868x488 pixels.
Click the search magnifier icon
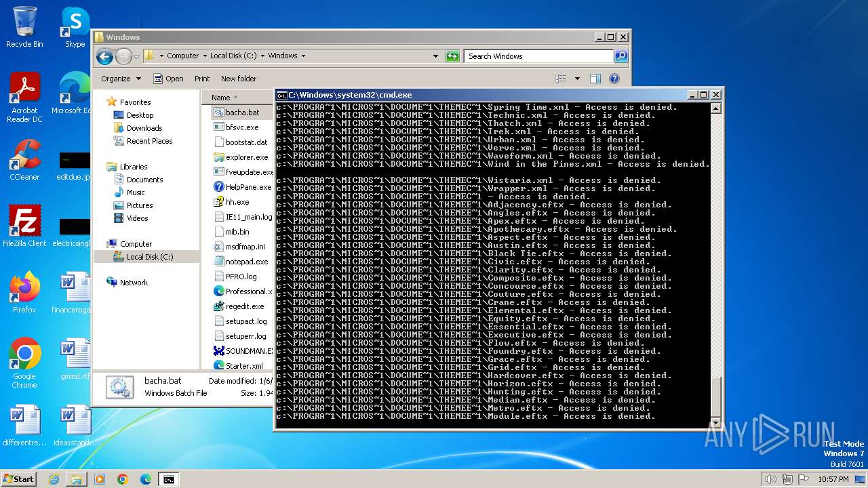(620, 56)
